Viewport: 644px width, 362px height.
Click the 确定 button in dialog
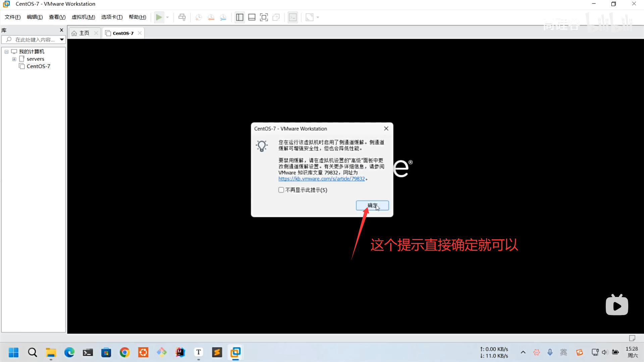(x=372, y=205)
